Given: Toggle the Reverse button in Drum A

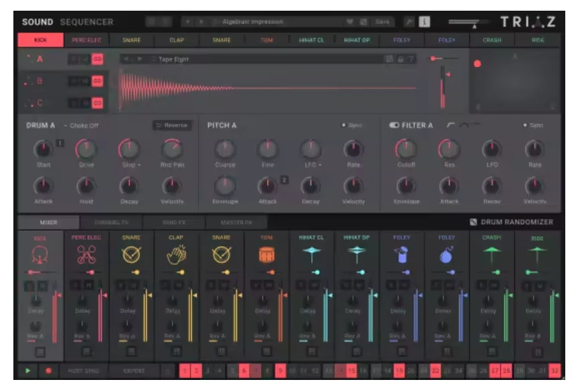Looking at the screenshot, I should click(x=172, y=125).
